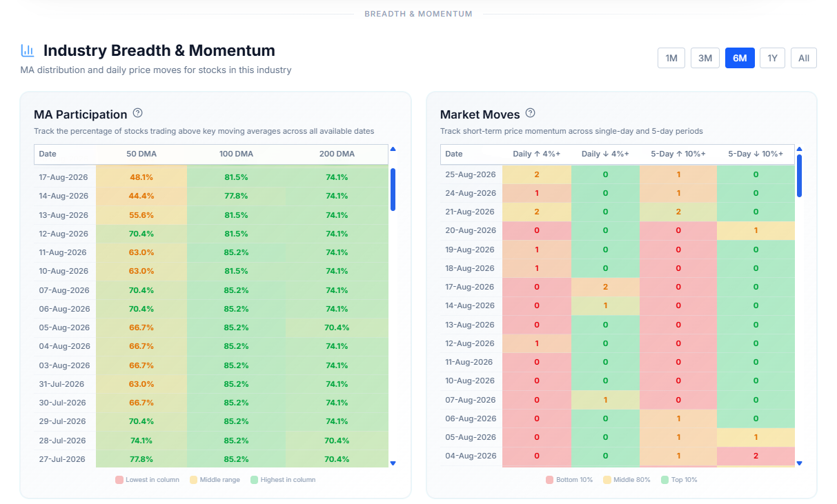Click the Middle 80% legend swatch
The image size is (837, 504).
607,479
